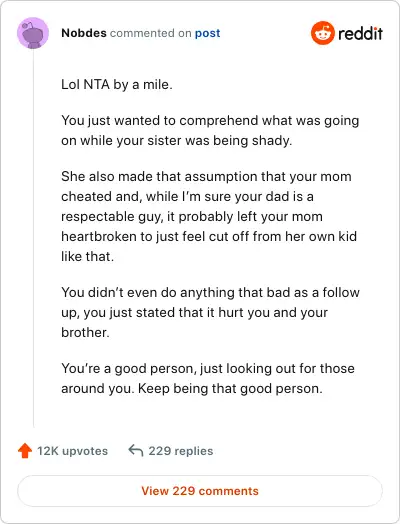Image resolution: width=400 pixels, height=524 pixels.
Task: Collapse thread via the vertical comment line
Action: coord(33,238)
